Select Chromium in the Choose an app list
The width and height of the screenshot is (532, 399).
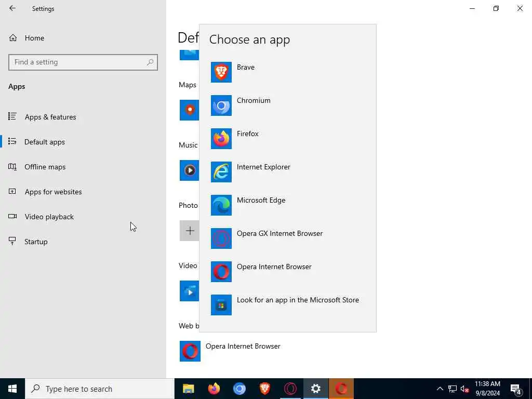pos(288,105)
